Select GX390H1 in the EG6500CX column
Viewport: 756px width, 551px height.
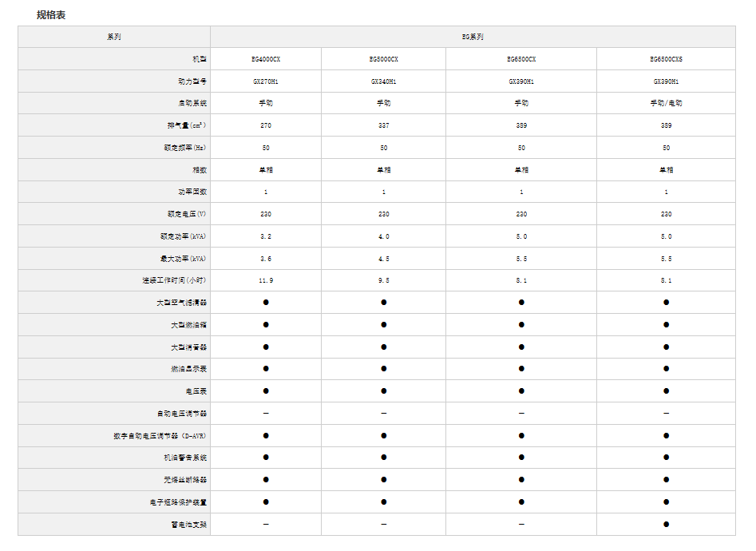tap(521, 81)
